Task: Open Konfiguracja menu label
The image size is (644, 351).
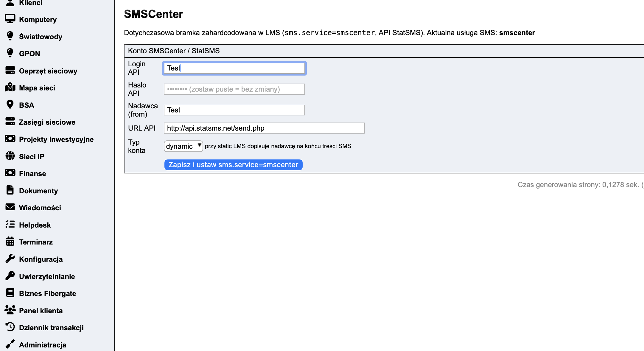Action: click(41, 259)
